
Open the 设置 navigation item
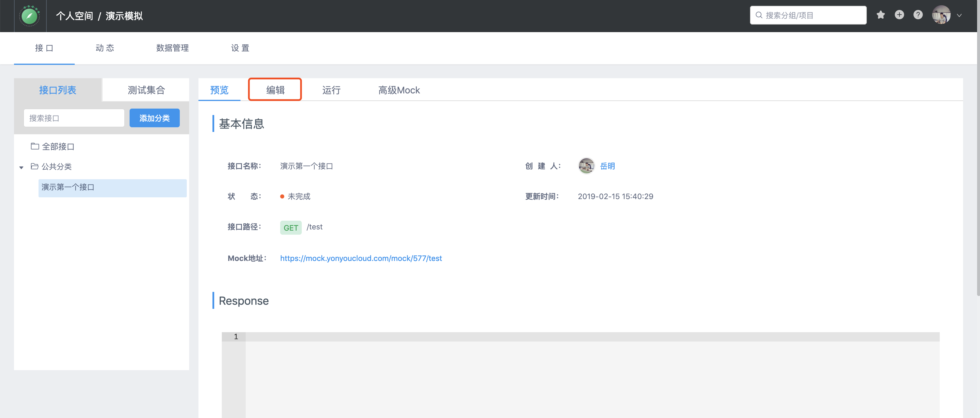tap(240, 48)
